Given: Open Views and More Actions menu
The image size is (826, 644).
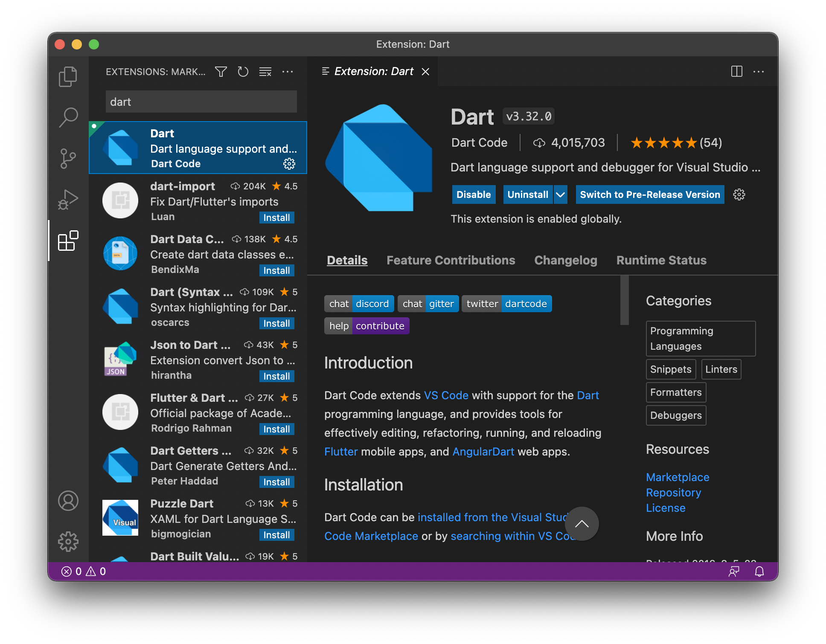Looking at the screenshot, I should tap(288, 72).
